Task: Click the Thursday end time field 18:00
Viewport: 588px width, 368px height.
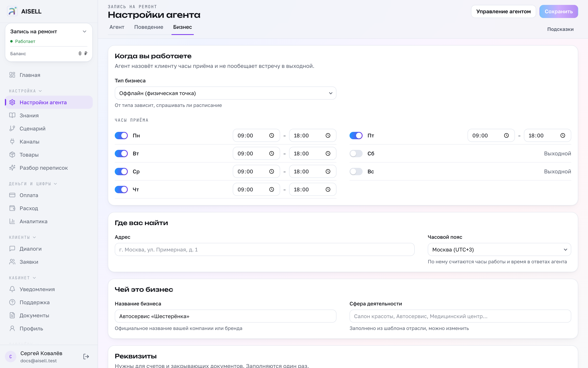Action: [x=313, y=190]
